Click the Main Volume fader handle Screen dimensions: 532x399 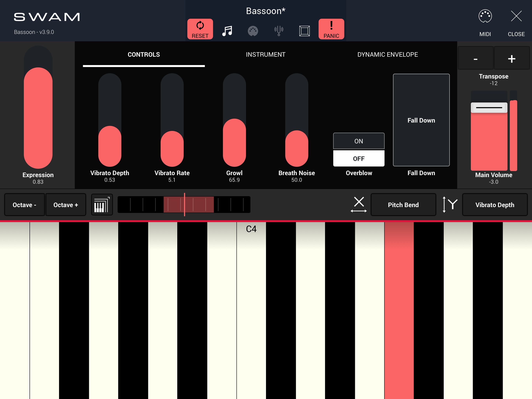coord(489,108)
